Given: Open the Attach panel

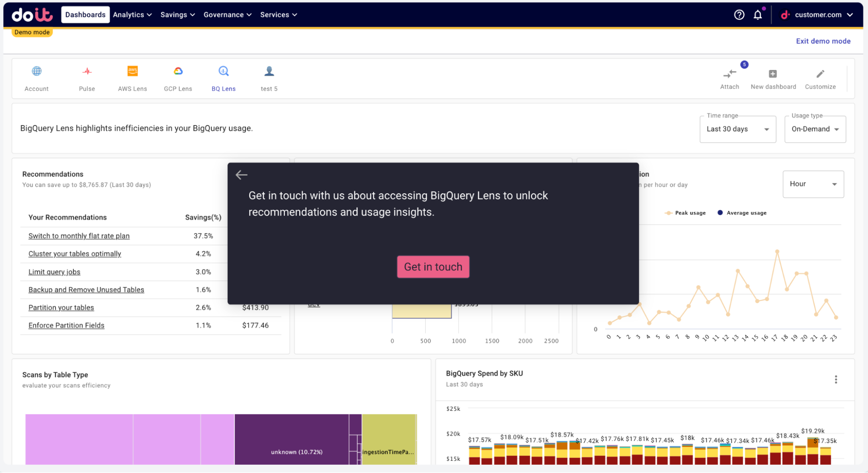Looking at the screenshot, I should (x=729, y=78).
